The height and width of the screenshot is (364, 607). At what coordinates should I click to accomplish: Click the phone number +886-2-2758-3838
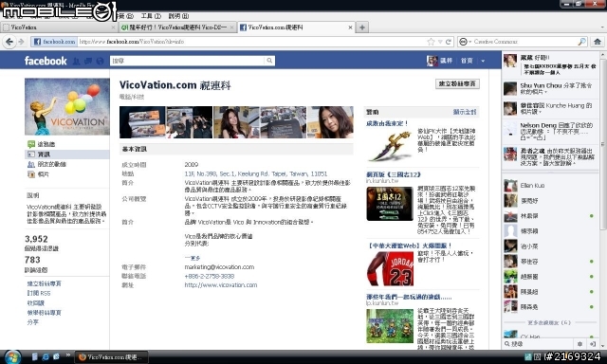[210, 276]
